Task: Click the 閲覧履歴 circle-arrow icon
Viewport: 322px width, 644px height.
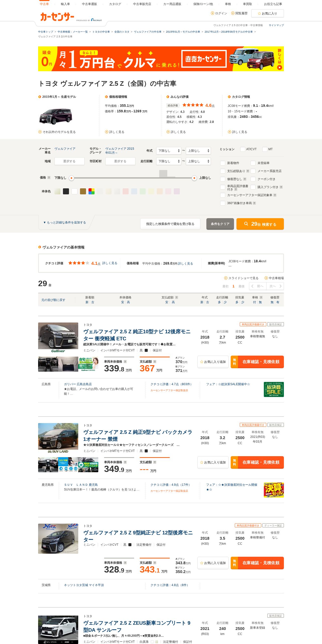Action: (233, 13)
